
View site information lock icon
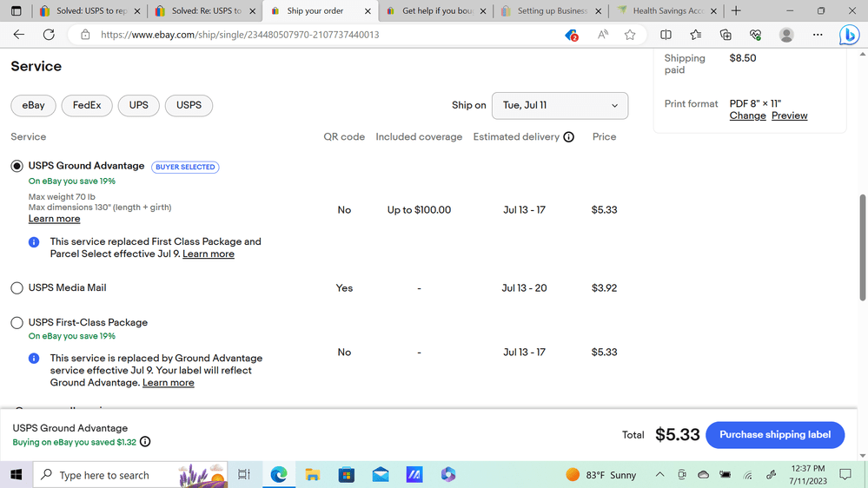85,35
